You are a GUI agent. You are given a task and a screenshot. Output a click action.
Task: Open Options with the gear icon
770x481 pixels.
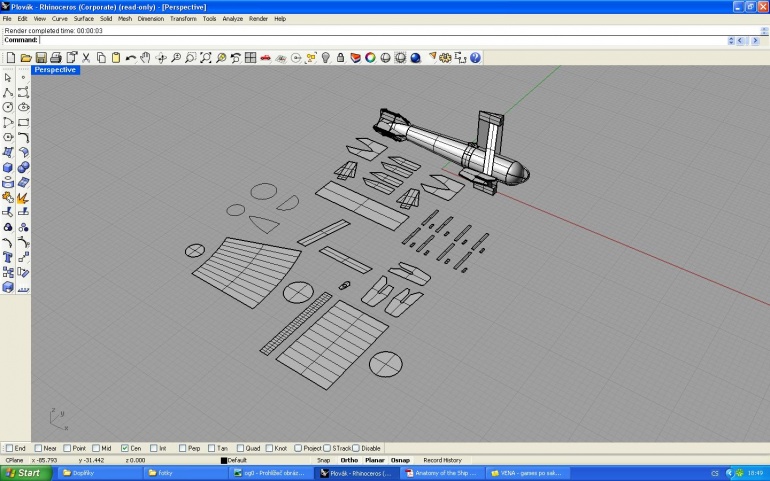tap(445, 58)
